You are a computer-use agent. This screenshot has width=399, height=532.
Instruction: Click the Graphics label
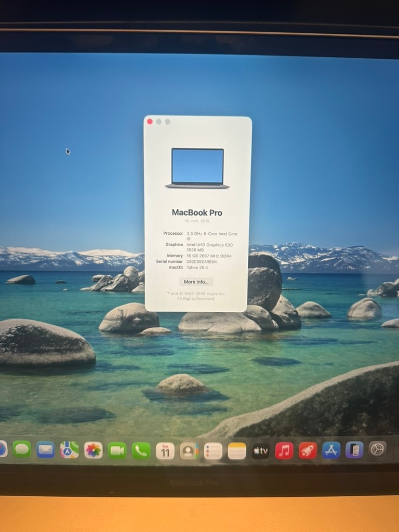[174, 244]
